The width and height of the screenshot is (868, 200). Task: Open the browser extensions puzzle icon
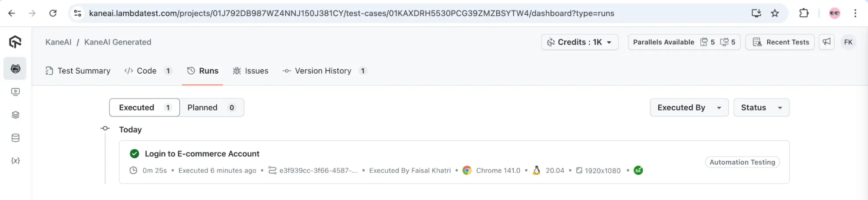[804, 13]
